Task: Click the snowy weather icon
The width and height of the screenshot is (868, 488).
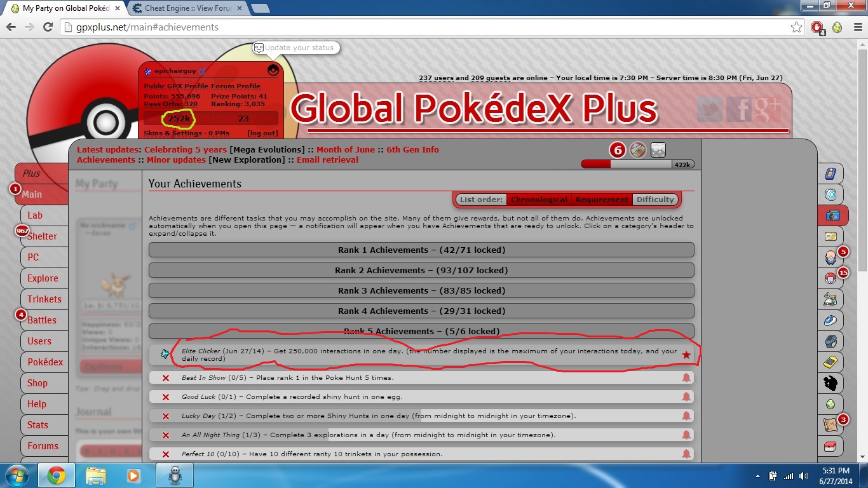Action: point(658,150)
